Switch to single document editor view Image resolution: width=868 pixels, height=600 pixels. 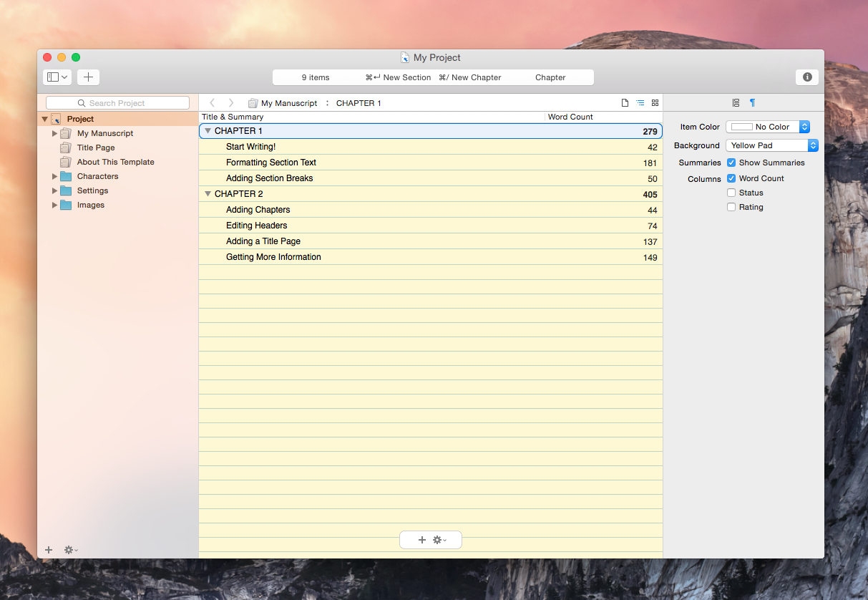pyautogui.click(x=625, y=103)
